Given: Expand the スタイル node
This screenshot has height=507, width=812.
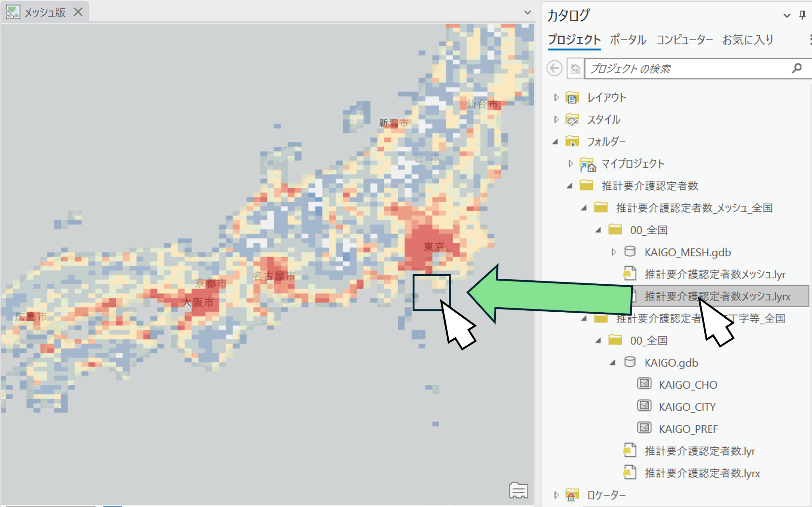Looking at the screenshot, I should 556,120.
